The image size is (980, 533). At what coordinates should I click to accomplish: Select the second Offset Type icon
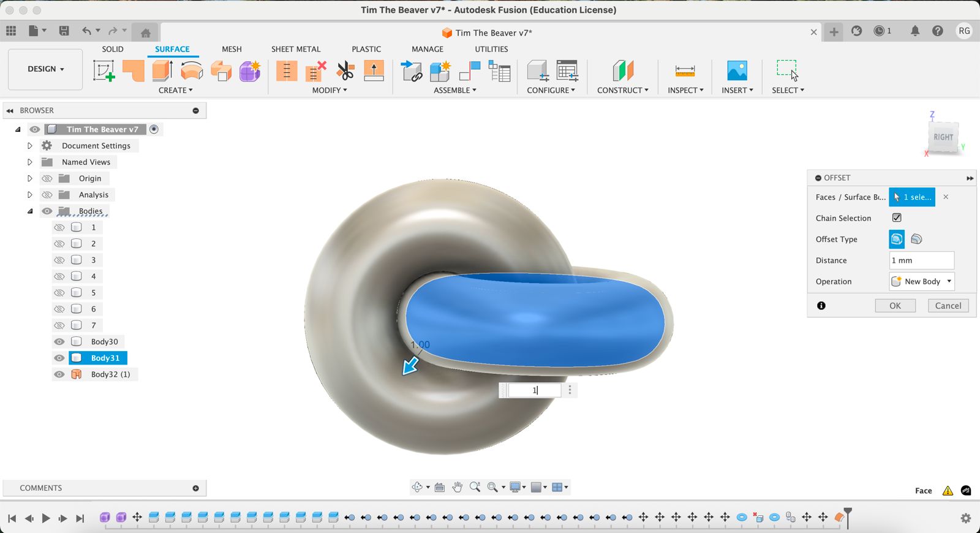(916, 239)
